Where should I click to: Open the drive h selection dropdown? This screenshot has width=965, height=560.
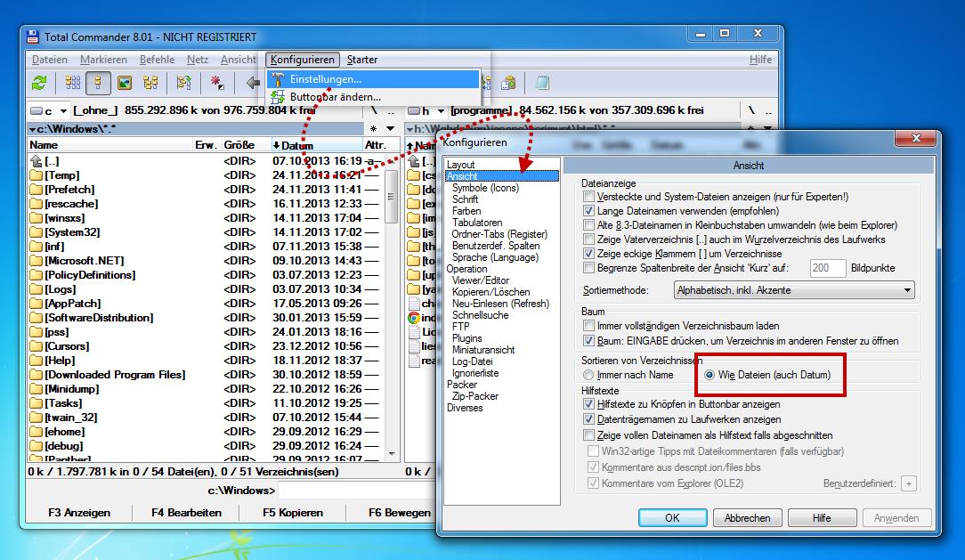coord(441,111)
